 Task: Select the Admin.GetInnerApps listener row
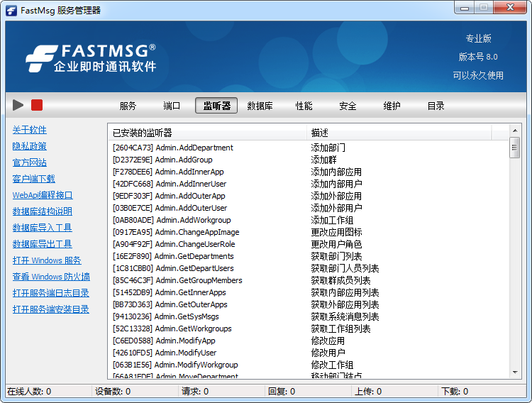coord(308,292)
